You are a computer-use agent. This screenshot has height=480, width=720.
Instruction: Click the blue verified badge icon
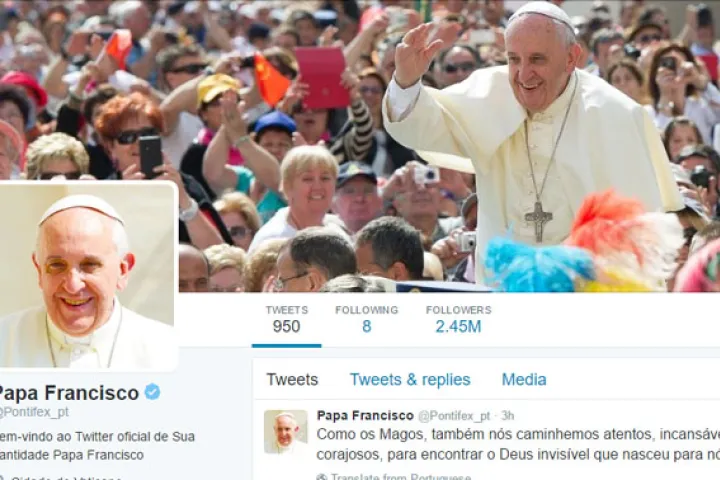[152, 392]
